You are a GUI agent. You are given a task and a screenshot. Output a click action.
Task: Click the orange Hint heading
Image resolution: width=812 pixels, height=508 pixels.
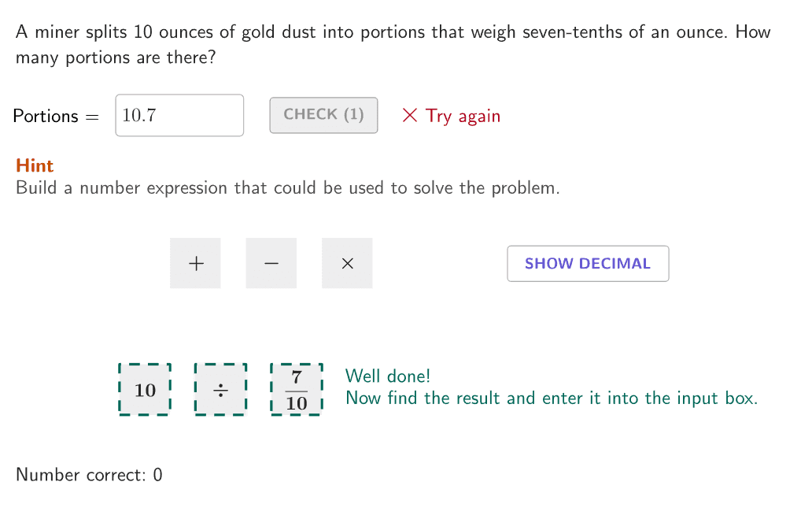[35, 165]
